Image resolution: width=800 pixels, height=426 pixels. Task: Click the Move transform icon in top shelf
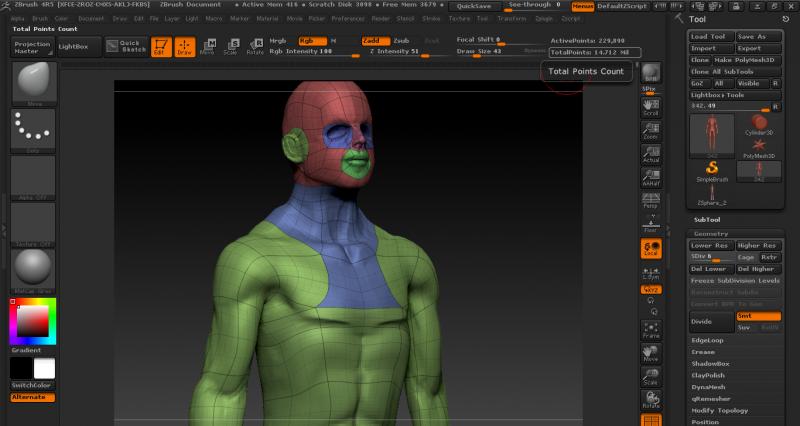[207, 46]
